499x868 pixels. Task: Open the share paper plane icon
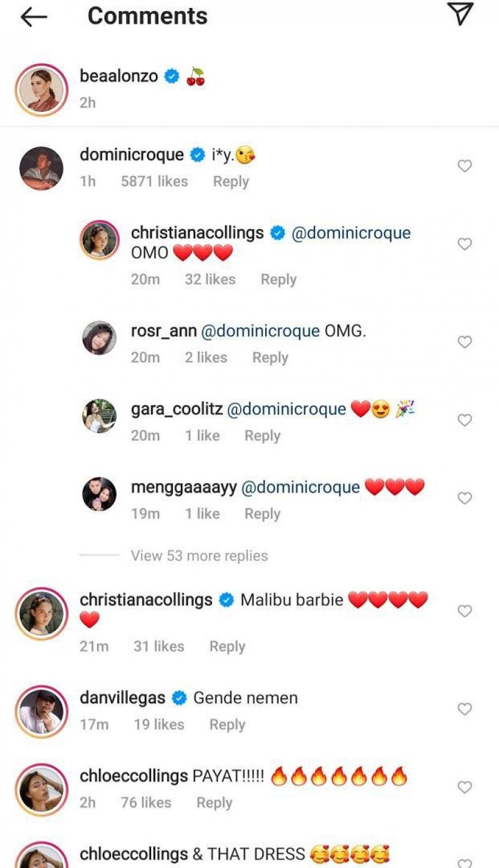pyautogui.click(x=460, y=15)
